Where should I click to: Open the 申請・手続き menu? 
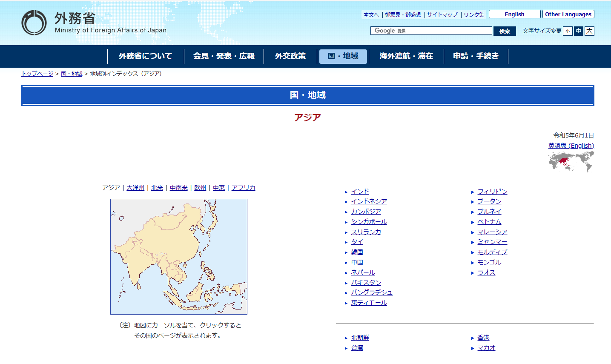[476, 56]
